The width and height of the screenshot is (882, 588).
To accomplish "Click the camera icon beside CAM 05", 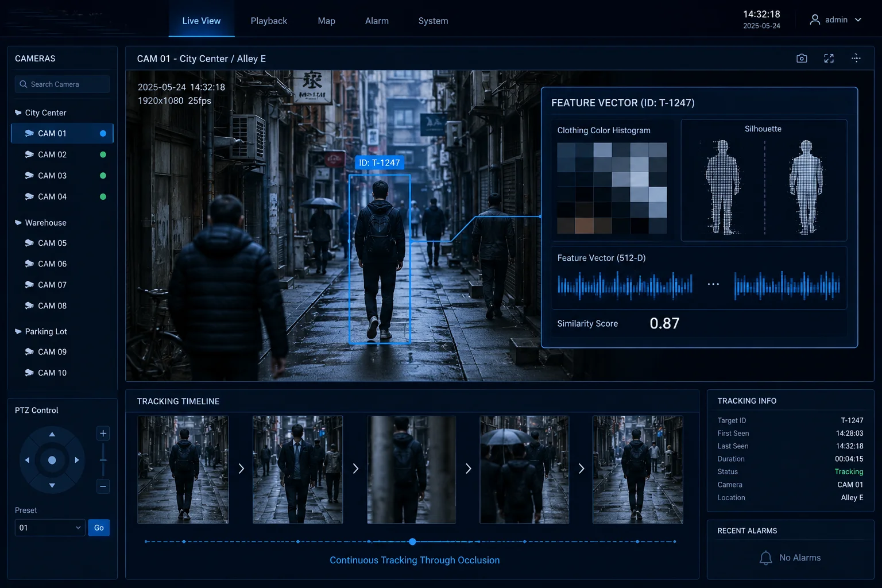I will (x=29, y=243).
